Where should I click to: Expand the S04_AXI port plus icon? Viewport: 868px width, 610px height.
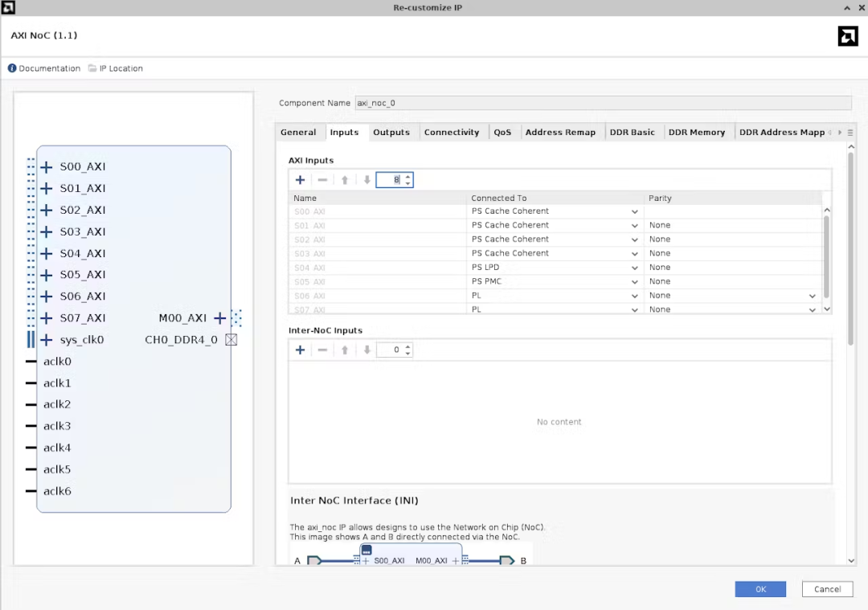[47, 254]
